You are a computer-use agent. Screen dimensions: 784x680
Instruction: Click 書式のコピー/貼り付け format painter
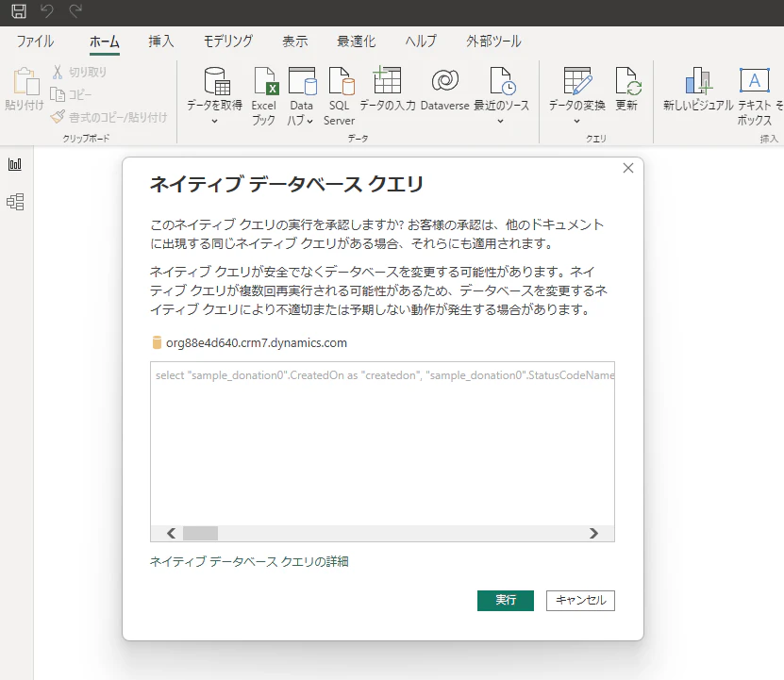click(108, 117)
